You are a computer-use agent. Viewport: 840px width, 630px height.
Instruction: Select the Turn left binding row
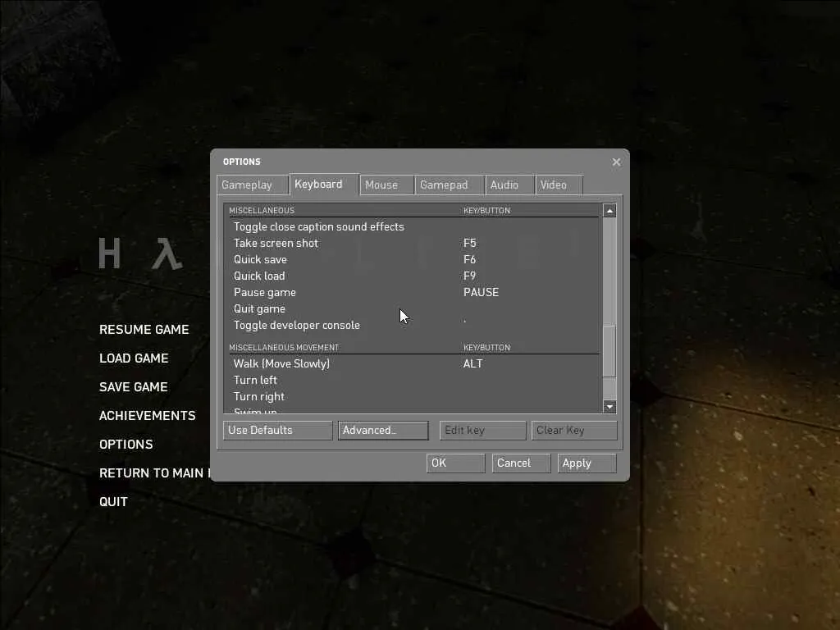pyautogui.click(x=413, y=381)
